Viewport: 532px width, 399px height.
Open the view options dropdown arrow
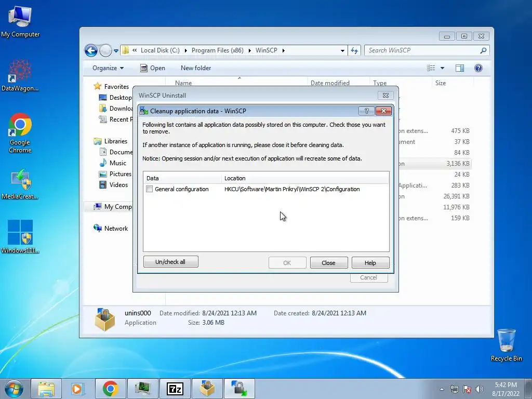click(442, 68)
